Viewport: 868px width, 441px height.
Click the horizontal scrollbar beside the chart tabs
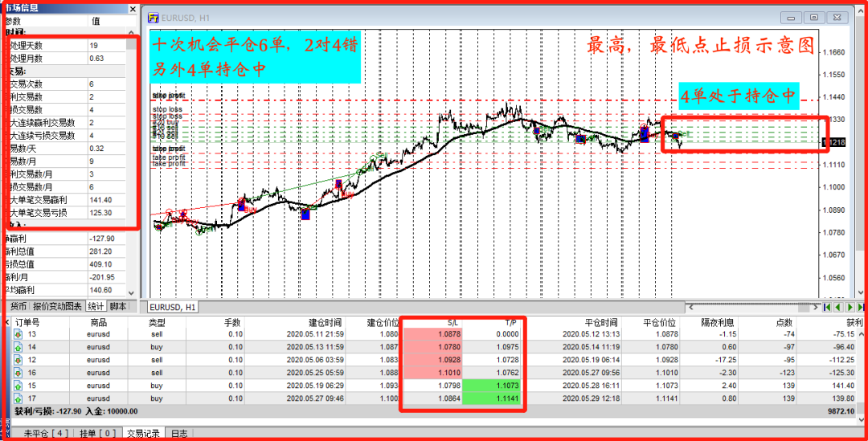click(x=753, y=307)
